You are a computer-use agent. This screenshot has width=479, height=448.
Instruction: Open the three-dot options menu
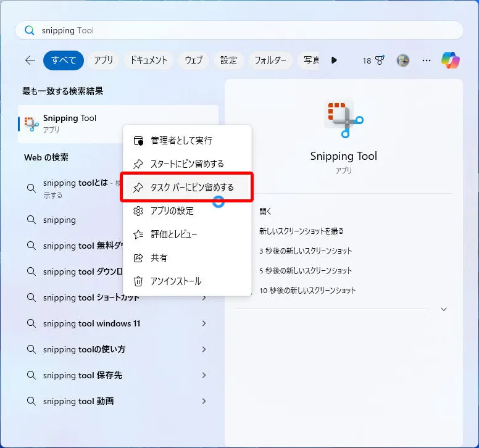tap(426, 60)
